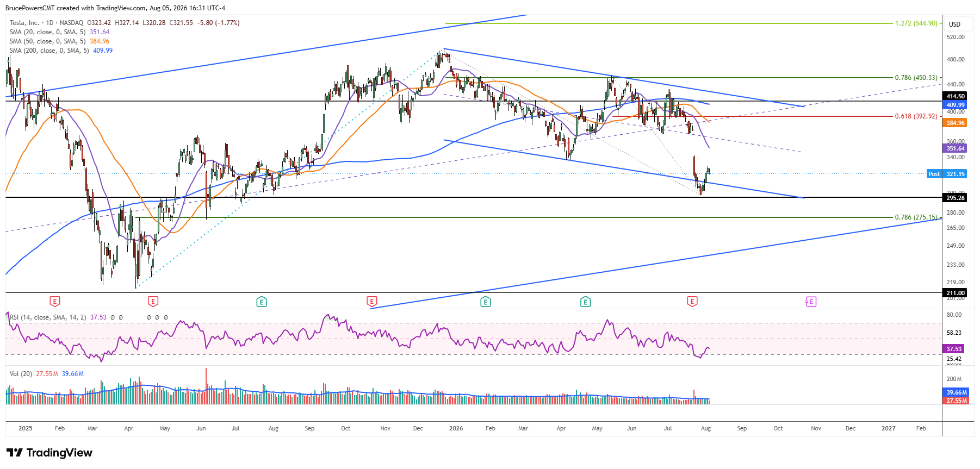Open the red earnings marker for late January 2025
Image resolution: width=980 pixels, height=469 pixels.
[54, 301]
